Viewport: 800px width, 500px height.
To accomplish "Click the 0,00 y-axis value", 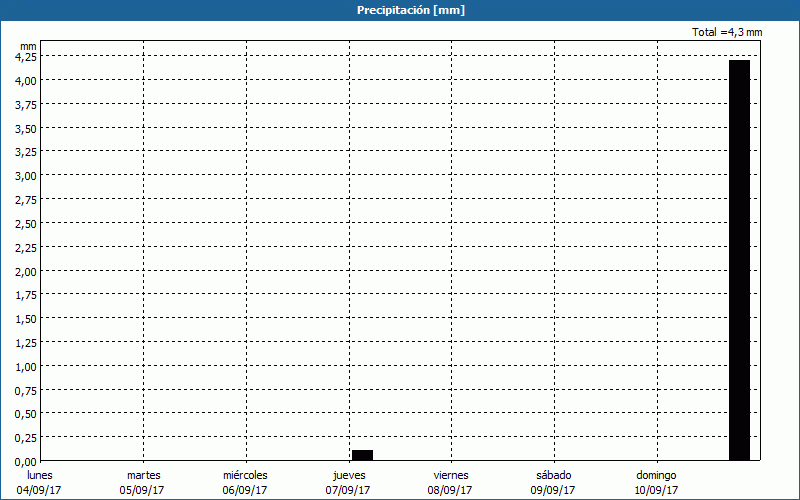I will tap(26, 462).
